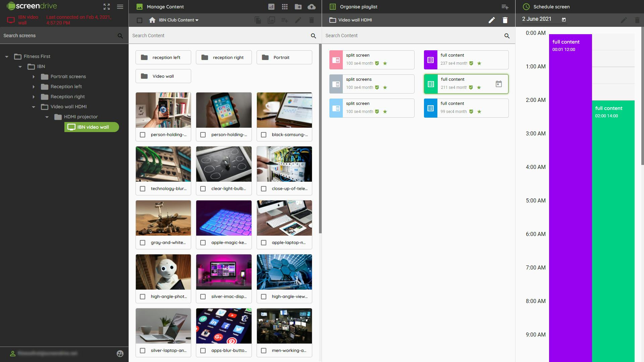Click the delete trash icon above Video wall HDMI
This screenshot has width=644, height=362.
point(505,20)
